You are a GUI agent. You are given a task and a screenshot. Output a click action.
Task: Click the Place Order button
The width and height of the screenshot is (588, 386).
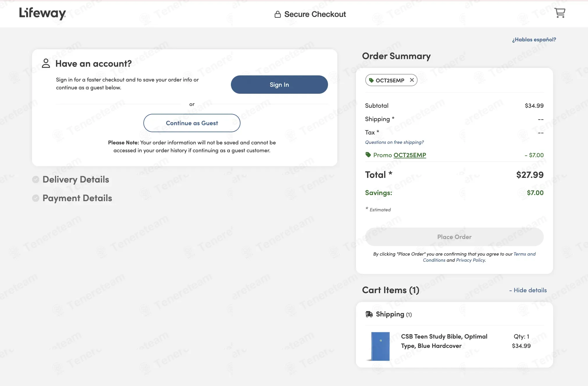pyautogui.click(x=454, y=237)
